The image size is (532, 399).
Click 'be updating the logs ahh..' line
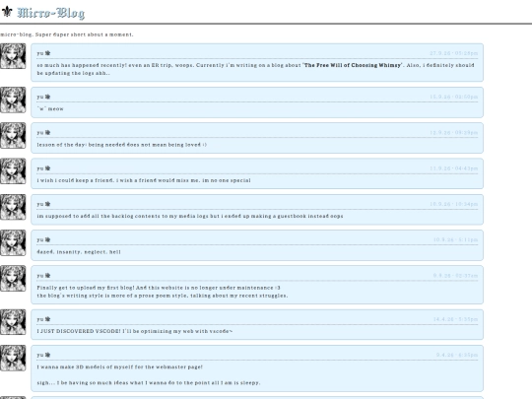click(x=73, y=73)
